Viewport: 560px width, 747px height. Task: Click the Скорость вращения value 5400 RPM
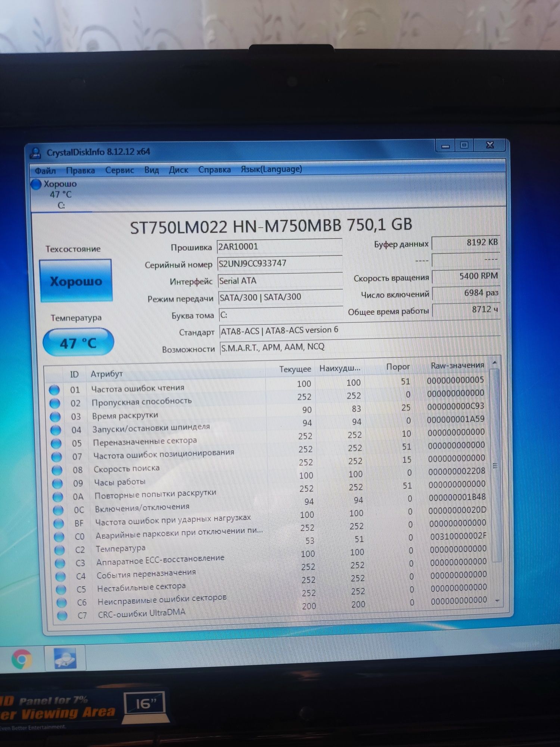click(x=466, y=276)
